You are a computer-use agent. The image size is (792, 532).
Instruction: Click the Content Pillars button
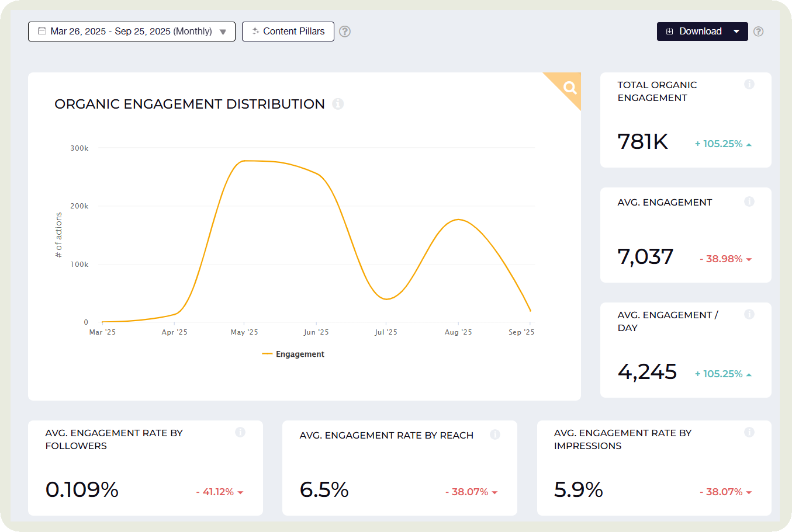(x=288, y=32)
